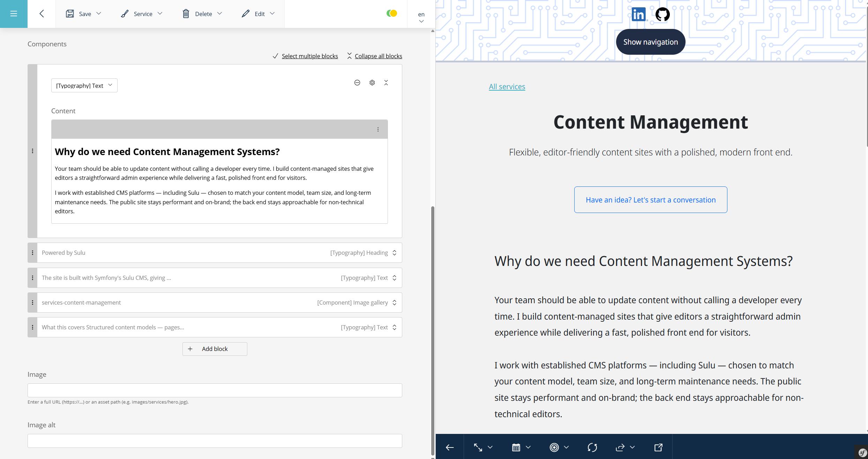Screen dimensions: 868x459
Task: Open the rich text editor kebab menu
Action: [x=378, y=129]
